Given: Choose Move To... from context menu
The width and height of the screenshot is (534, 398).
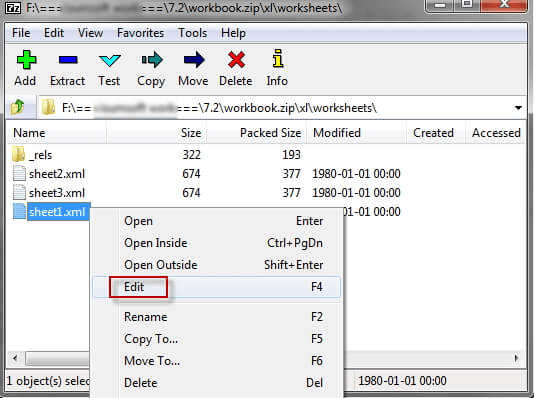Looking at the screenshot, I should point(217,361).
